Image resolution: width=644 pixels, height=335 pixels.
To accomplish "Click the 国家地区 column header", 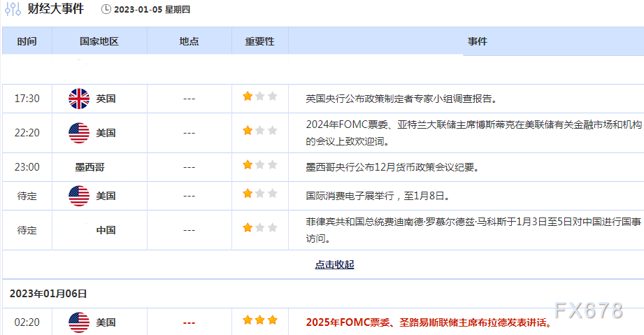I will coord(99,41).
